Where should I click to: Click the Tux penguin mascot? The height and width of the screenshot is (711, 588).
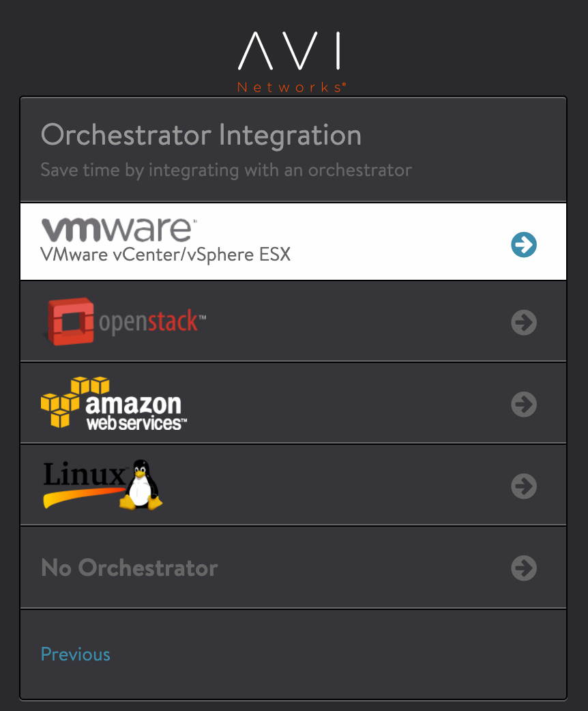142,484
